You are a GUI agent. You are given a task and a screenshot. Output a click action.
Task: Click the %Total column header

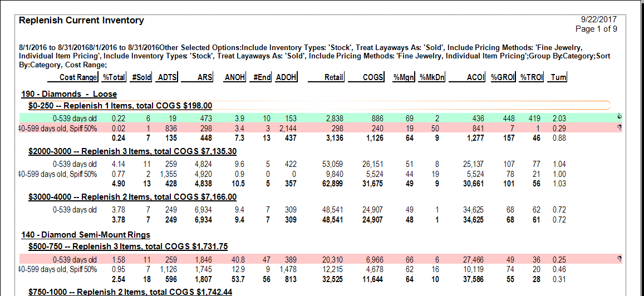[x=114, y=77]
